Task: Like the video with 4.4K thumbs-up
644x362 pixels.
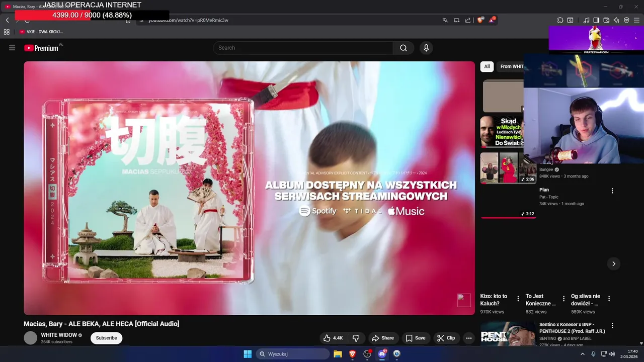Action: 333,338
